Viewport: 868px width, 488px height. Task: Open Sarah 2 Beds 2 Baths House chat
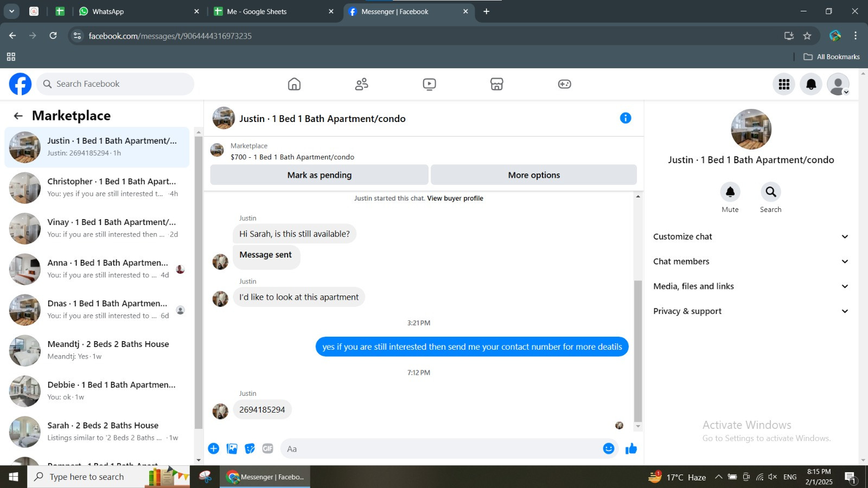[98, 432]
